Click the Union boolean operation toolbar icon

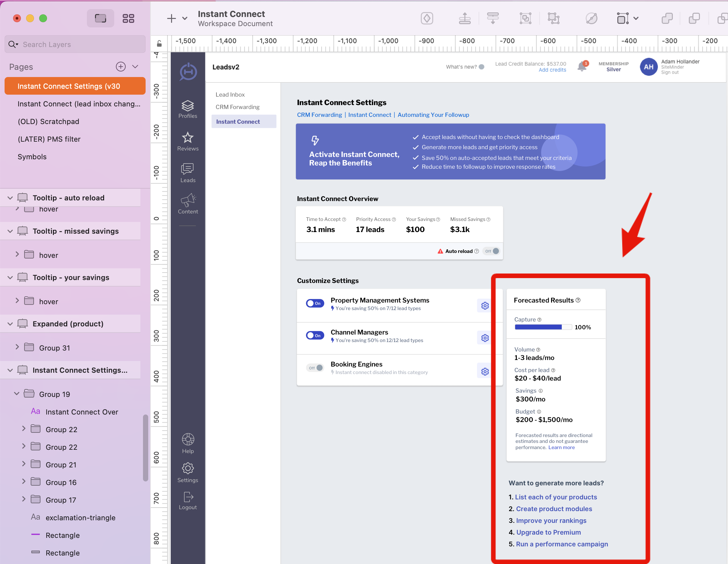tap(667, 18)
